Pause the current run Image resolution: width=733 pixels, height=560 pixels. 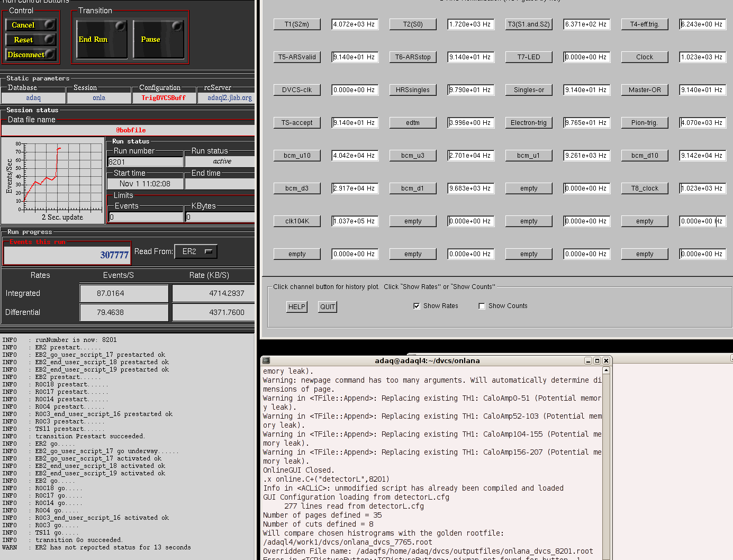158,39
